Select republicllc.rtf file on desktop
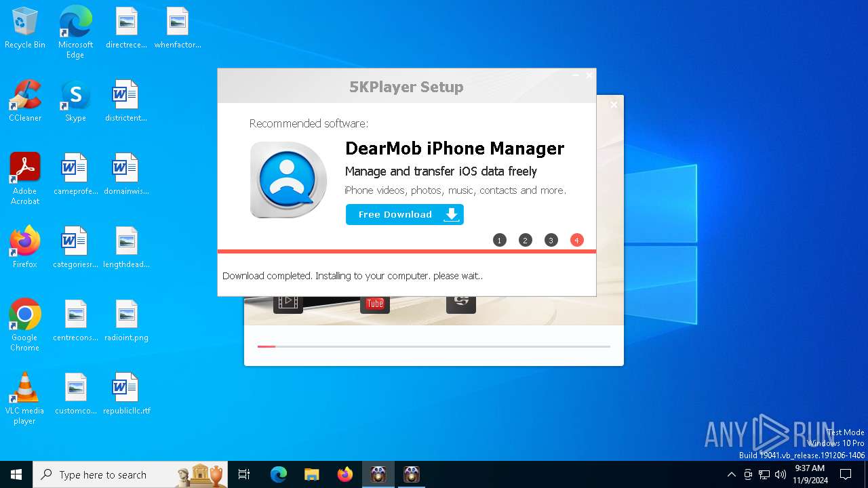The image size is (868, 488). pos(126,394)
